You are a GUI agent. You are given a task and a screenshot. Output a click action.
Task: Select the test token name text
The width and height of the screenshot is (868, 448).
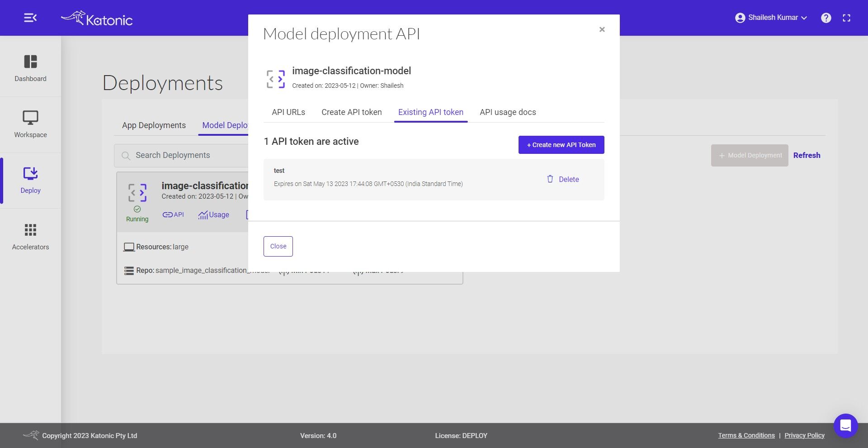279,171
